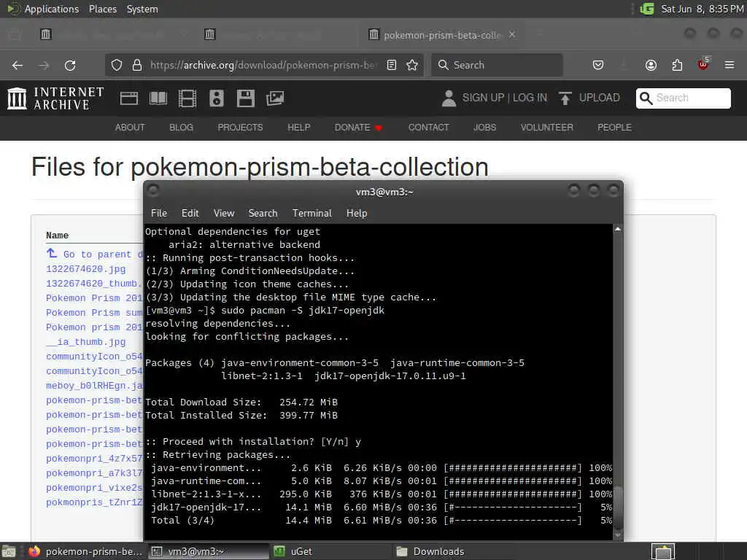Click the upload arrow icon
Screen dimensions: 747x560
(x=565, y=98)
